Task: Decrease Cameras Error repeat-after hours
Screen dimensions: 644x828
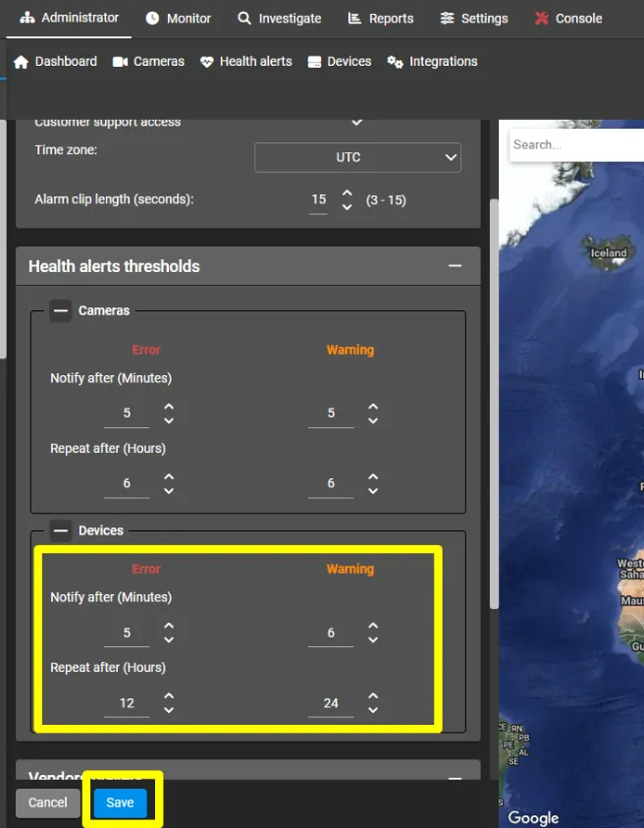Action: click(169, 491)
